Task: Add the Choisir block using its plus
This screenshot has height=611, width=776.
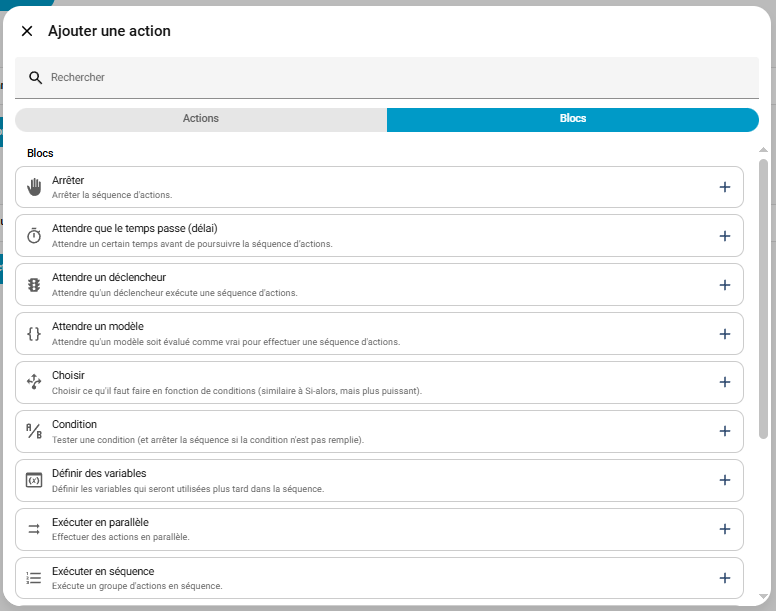Action: click(725, 382)
